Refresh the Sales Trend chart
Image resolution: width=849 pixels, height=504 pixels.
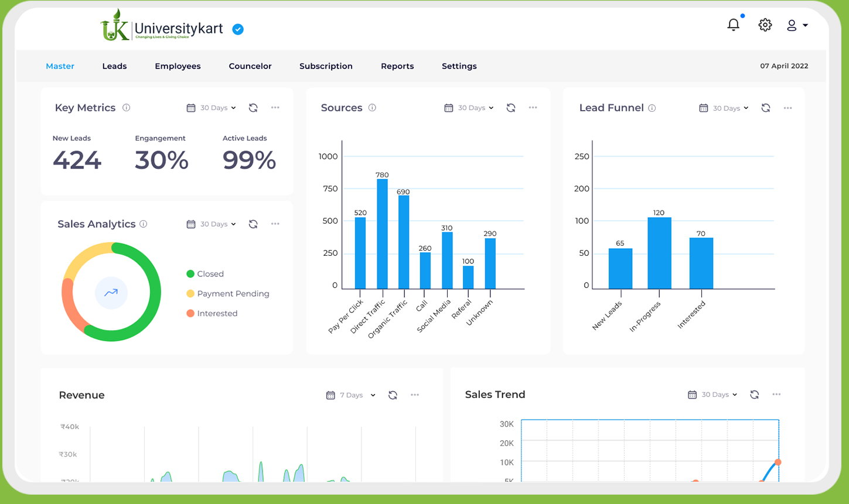tap(755, 395)
